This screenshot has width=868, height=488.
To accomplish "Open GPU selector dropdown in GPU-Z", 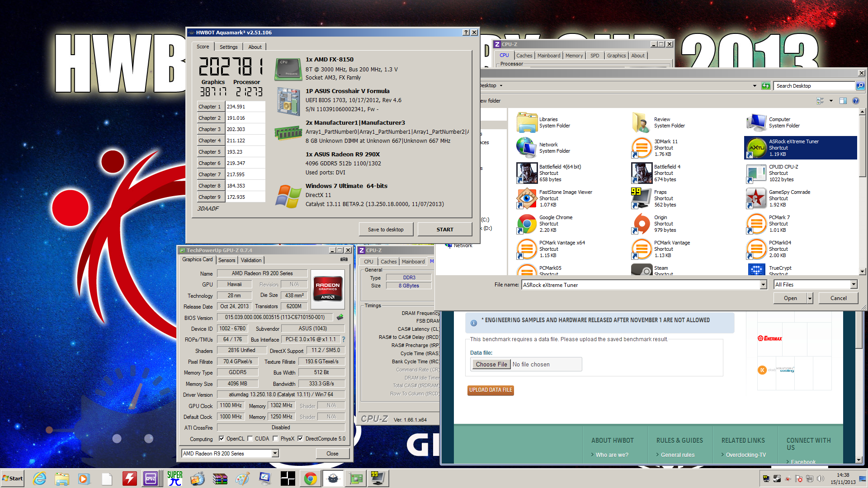I will (275, 453).
